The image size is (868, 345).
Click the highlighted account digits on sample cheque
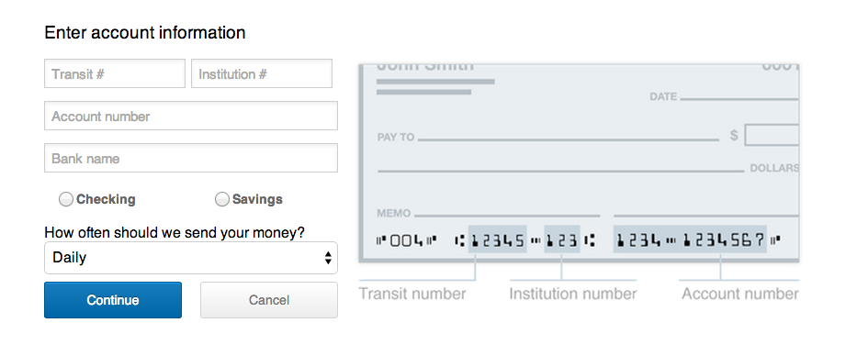(690, 239)
